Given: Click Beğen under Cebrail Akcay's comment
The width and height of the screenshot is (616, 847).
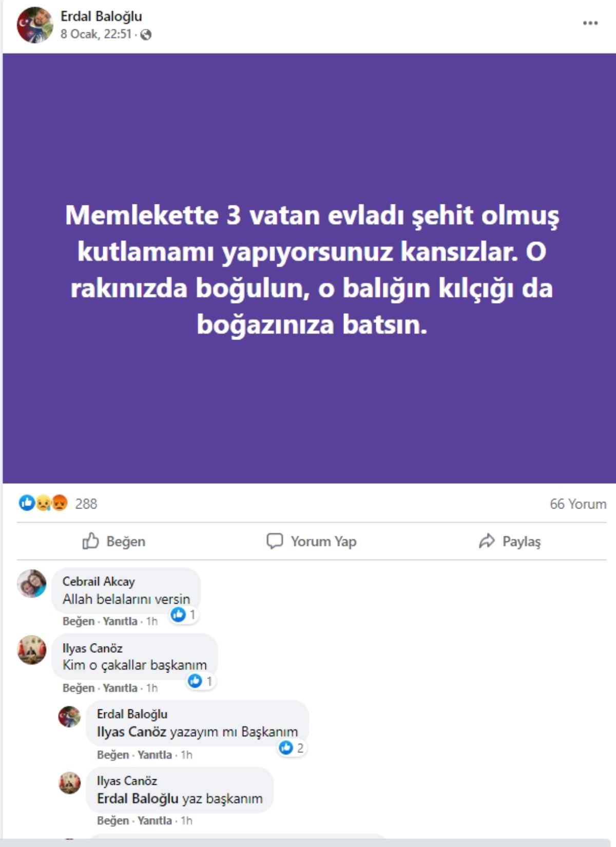Looking at the screenshot, I should click(x=79, y=621).
